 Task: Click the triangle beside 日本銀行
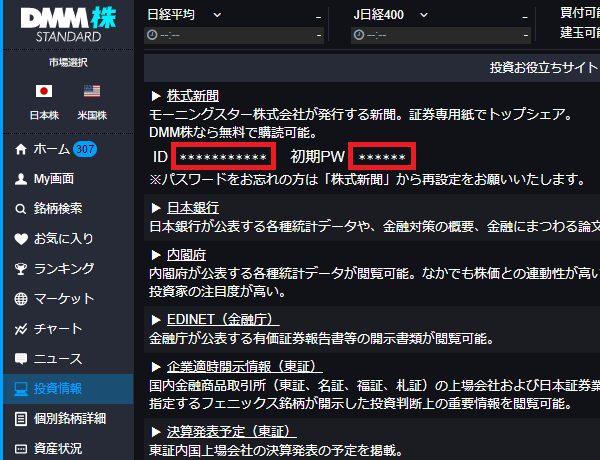[156, 208]
